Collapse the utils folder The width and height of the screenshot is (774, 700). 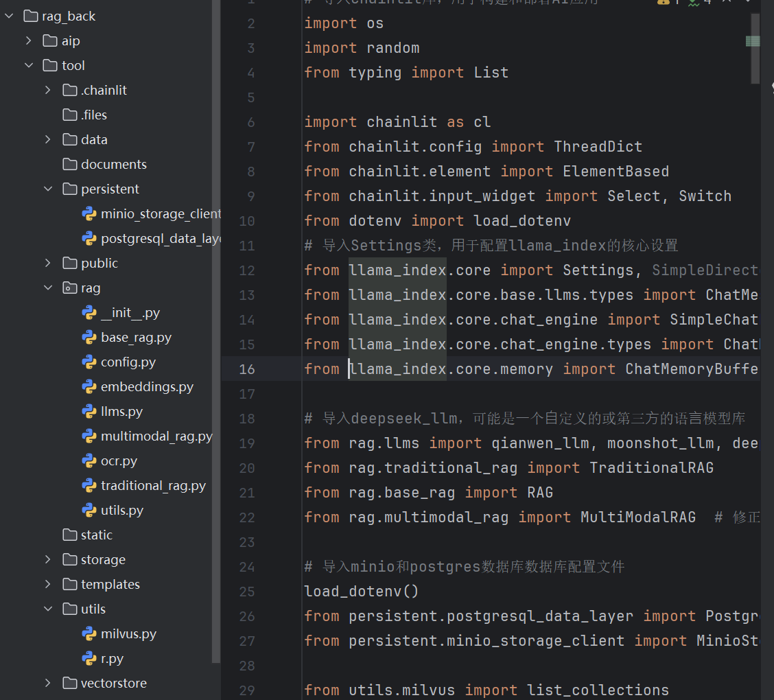pos(47,609)
